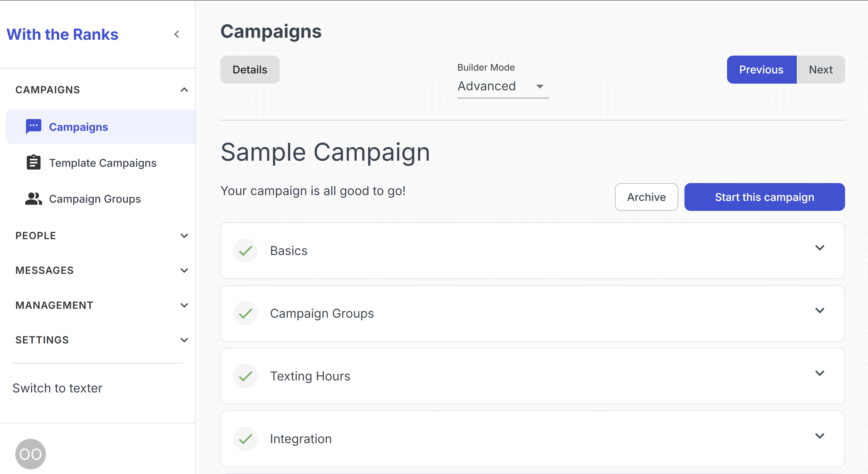Screen dimensions: 868x474
Task: Expand the Integration card
Action: pos(820,435)
